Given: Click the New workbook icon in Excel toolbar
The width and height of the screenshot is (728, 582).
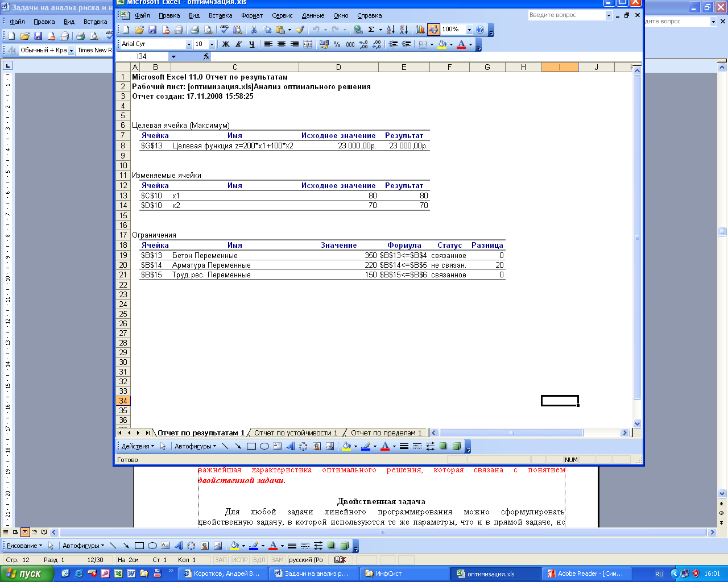Looking at the screenshot, I should 126,30.
